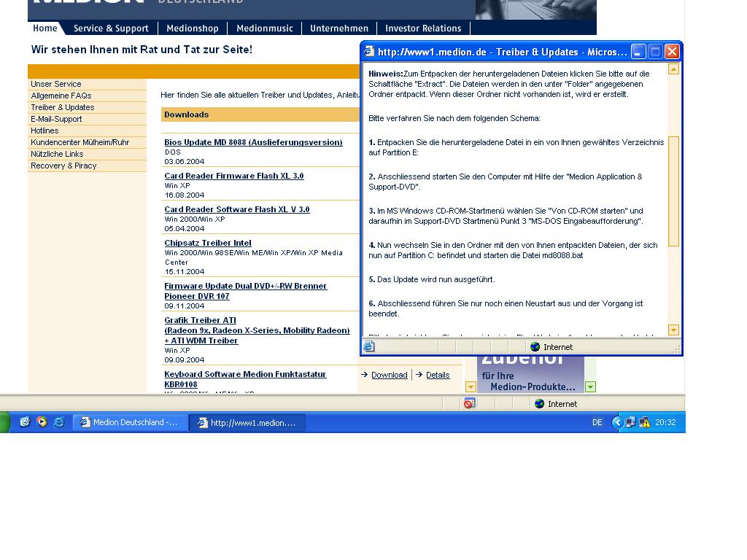
Task: Click the globe icon in popup status bar
Action: point(535,346)
